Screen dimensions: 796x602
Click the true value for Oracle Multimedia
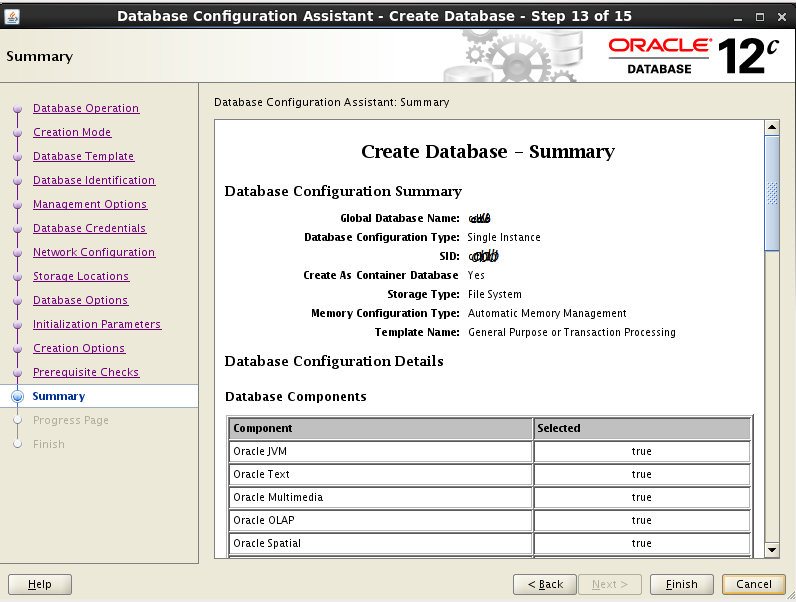[642, 497]
